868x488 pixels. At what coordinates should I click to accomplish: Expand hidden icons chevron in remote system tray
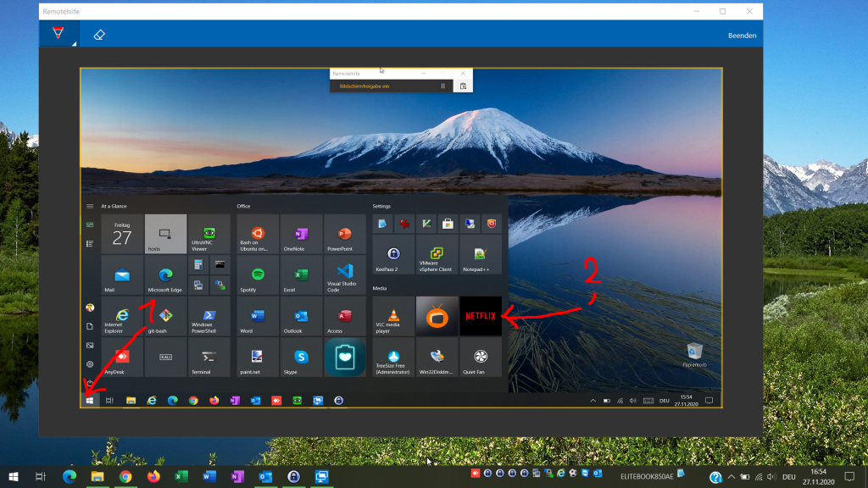pos(593,400)
